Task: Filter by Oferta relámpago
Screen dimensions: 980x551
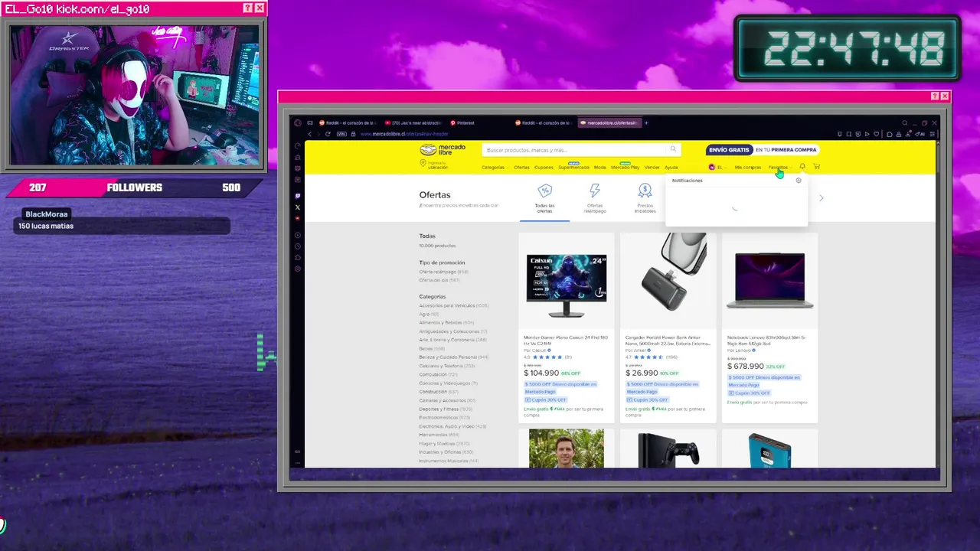Action: [x=443, y=272]
